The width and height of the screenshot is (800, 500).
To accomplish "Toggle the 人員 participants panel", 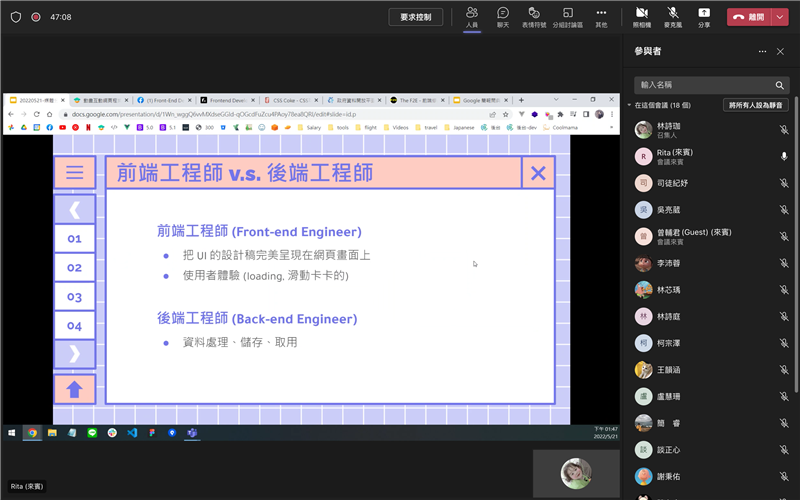I will 471,16.
